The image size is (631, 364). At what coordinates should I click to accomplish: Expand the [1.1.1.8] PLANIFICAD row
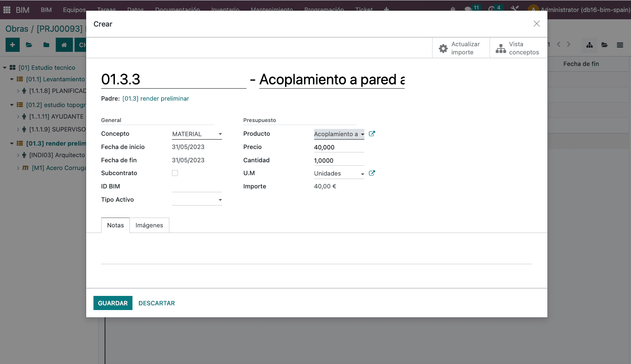pyautogui.click(x=18, y=91)
